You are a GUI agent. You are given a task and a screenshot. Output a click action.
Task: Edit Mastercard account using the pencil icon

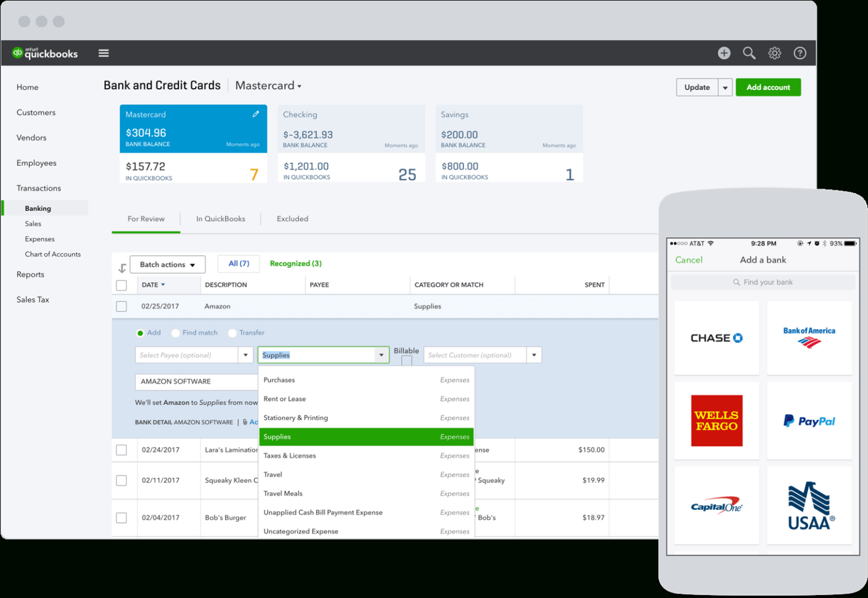[256, 113]
